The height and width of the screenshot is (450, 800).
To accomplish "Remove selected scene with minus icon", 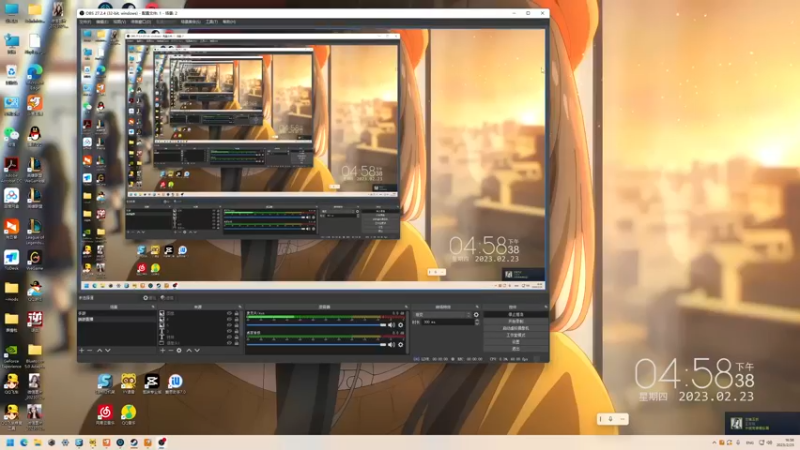I will click(90, 351).
